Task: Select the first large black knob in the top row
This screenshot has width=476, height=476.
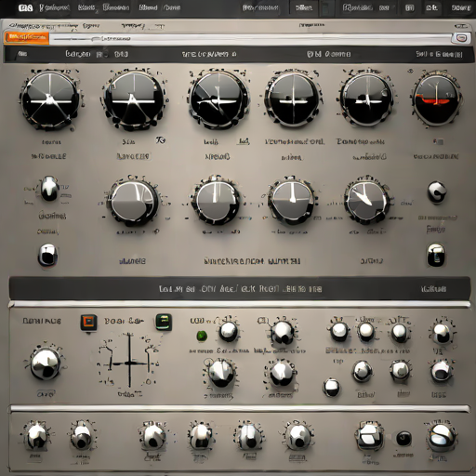Action: (50, 99)
